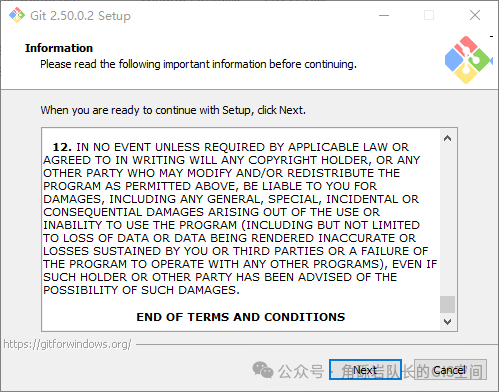Click the scrollbar down arrow

click(447, 322)
